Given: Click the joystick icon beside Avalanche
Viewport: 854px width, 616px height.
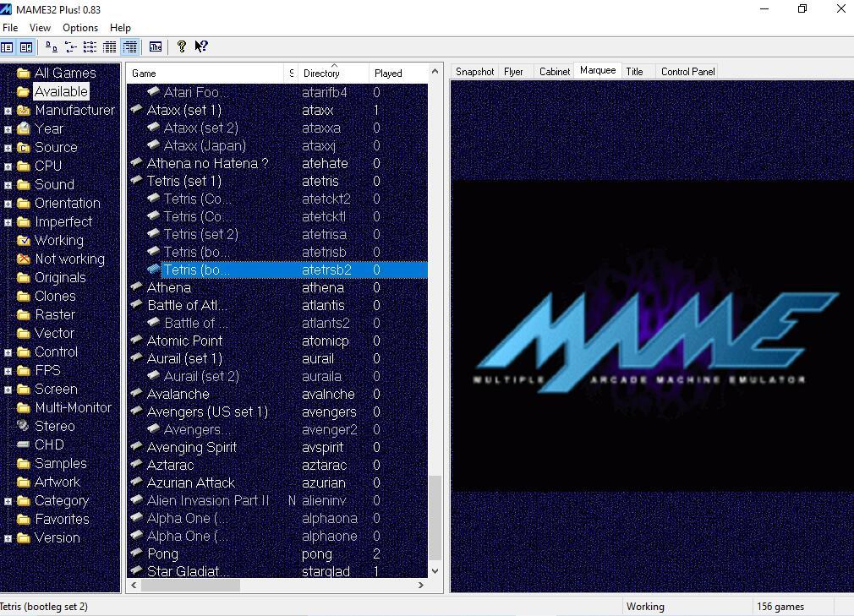Looking at the screenshot, I should [x=137, y=393].
